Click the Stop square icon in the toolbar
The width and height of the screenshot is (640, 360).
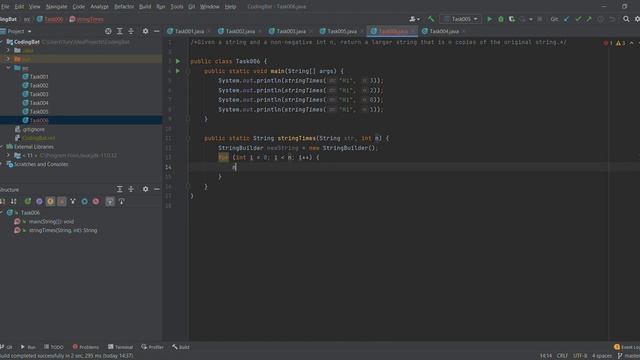pyautogui.click(x=540, y=19)
